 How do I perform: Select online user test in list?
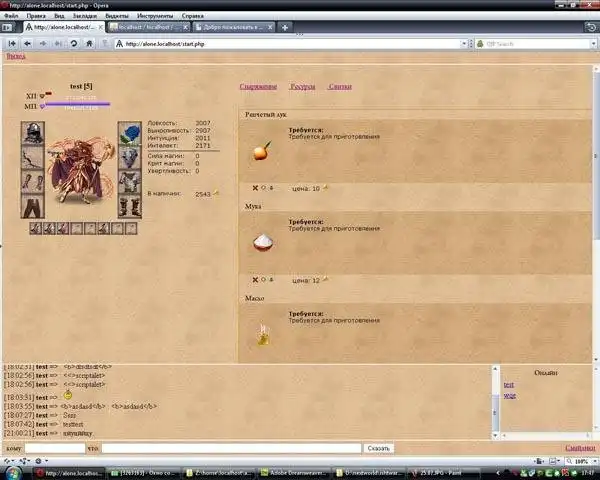509,384
